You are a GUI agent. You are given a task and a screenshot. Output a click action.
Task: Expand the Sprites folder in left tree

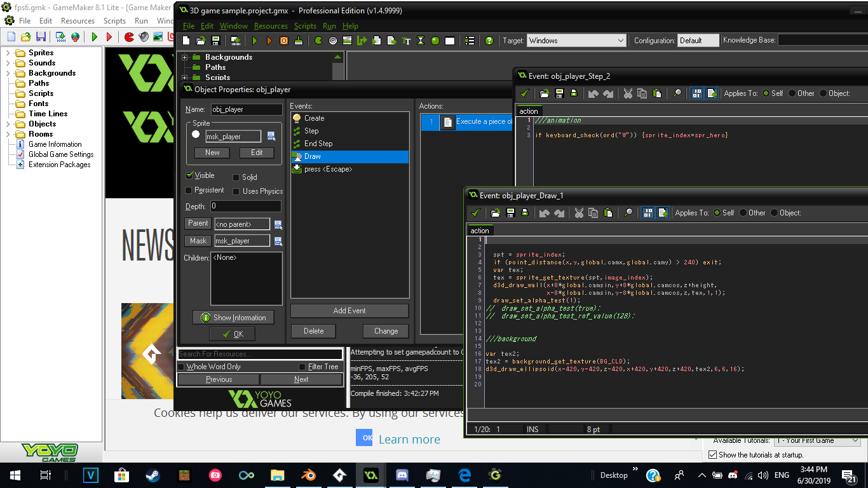click(8, 53)
